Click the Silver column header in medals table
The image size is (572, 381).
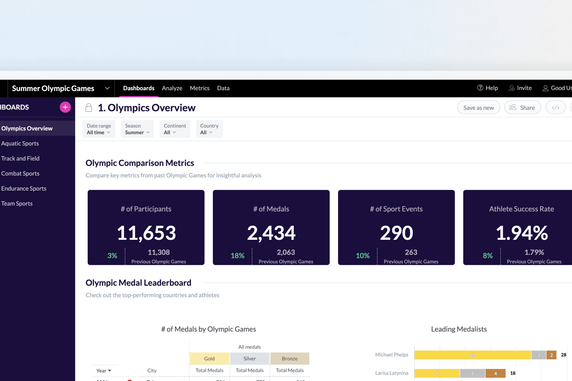pos(250,358)
